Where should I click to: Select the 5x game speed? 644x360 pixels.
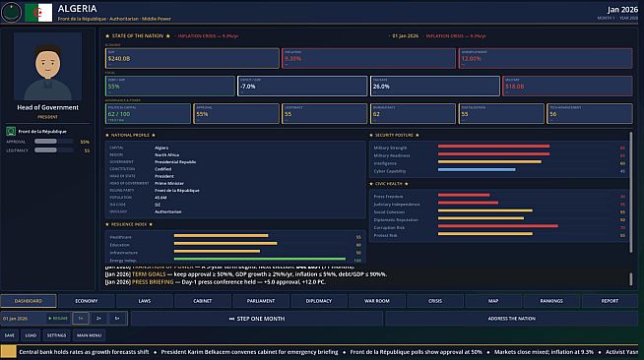click(x=117, y=318)
